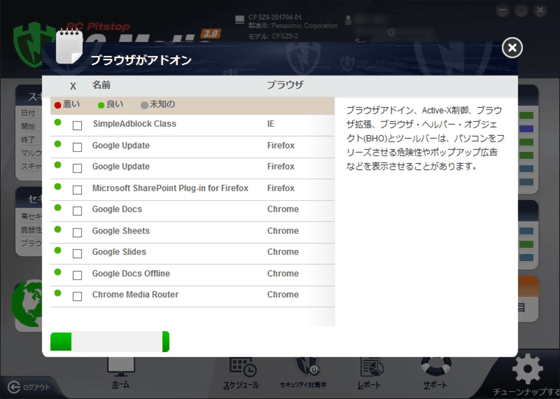
Task: Select the Chrome Media Router name text
Action: pos(135,295)
